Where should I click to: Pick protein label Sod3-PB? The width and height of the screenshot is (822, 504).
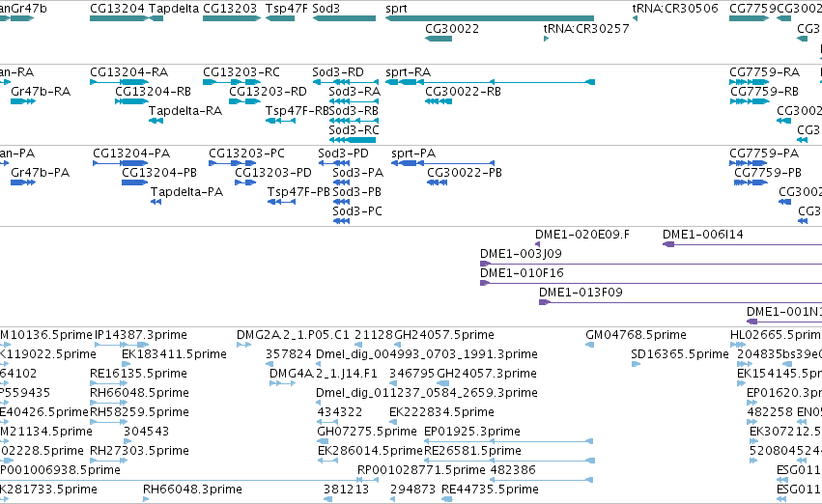tap(357, 192)
